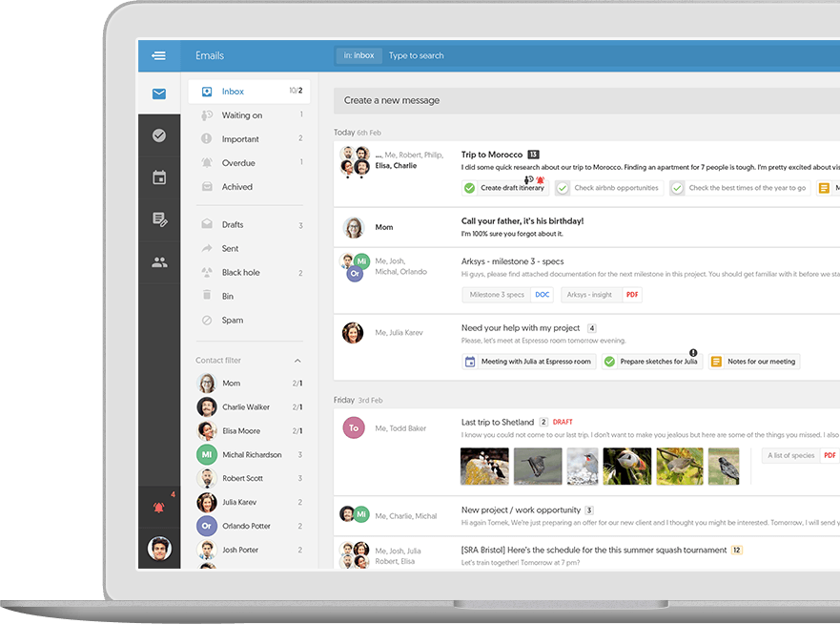Open the calendar icon in sidebar
This screenshot has width=840, height=624.
coord(159,177)
